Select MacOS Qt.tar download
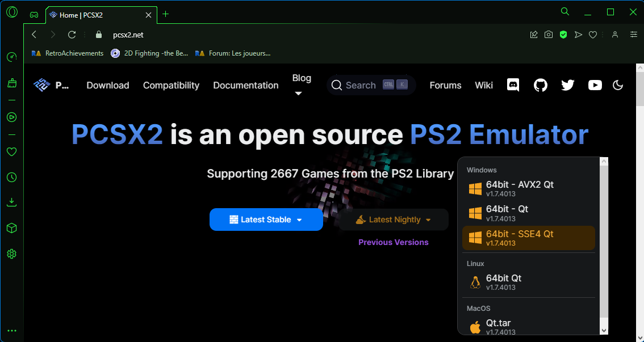644x342 pixels. click(529, 327)
